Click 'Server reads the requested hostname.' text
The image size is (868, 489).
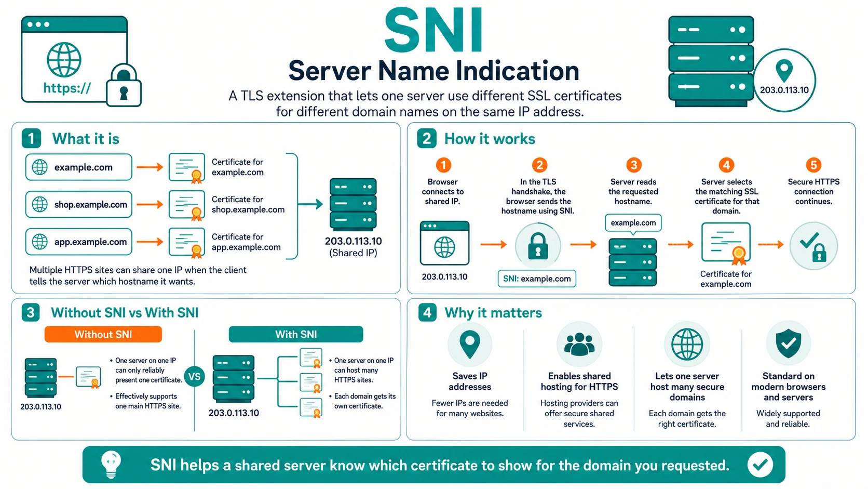tap(633, 191)
